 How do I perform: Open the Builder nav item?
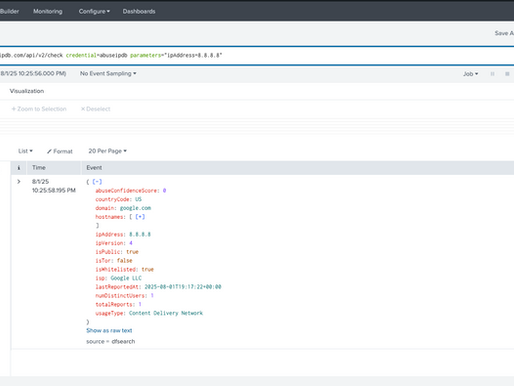(9, 11)
